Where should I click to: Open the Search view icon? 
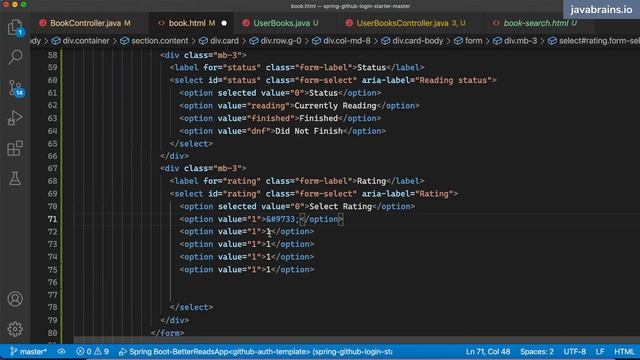point(15,57)
